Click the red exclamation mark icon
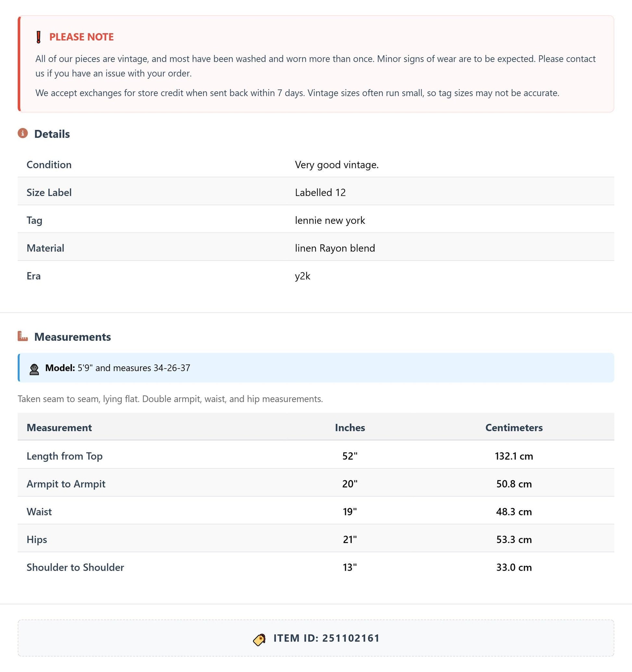The width and height of the screenshot is (632, 672). point(39,37)
